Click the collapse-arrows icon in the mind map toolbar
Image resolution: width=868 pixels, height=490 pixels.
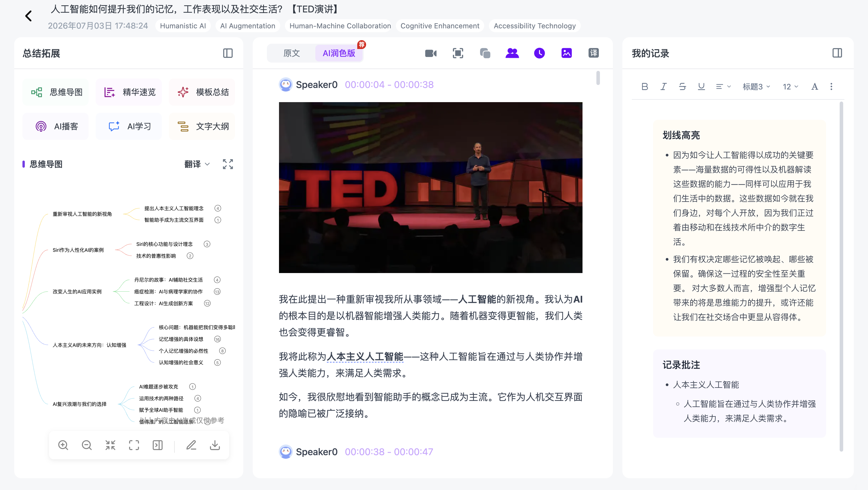[110, 445]
